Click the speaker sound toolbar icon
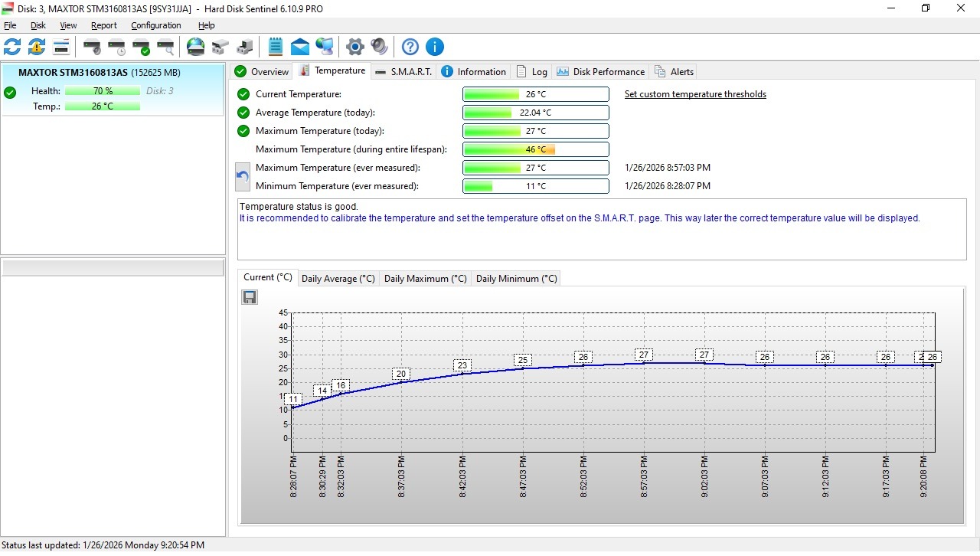 [379, 47]
